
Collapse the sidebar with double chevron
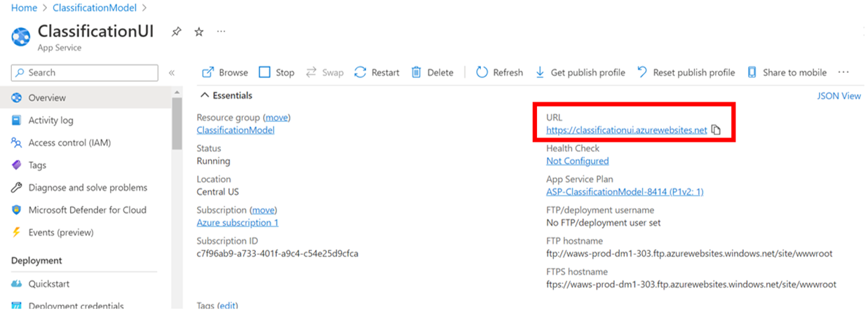pyautogui.click(x=172, y=73)
